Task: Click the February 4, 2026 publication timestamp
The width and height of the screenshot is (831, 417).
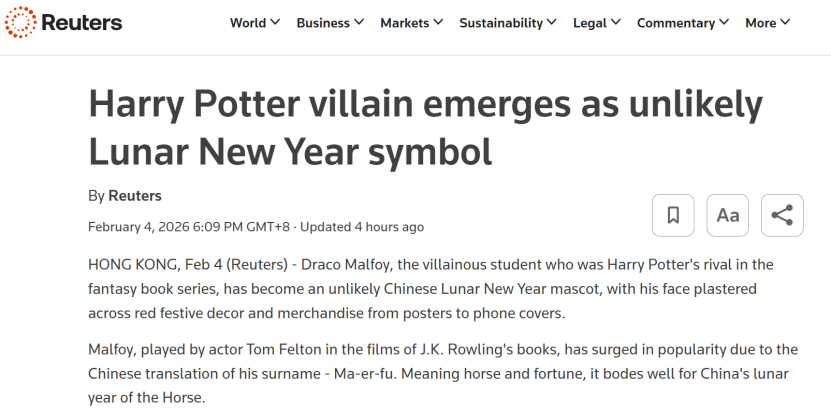Action: 190,227
